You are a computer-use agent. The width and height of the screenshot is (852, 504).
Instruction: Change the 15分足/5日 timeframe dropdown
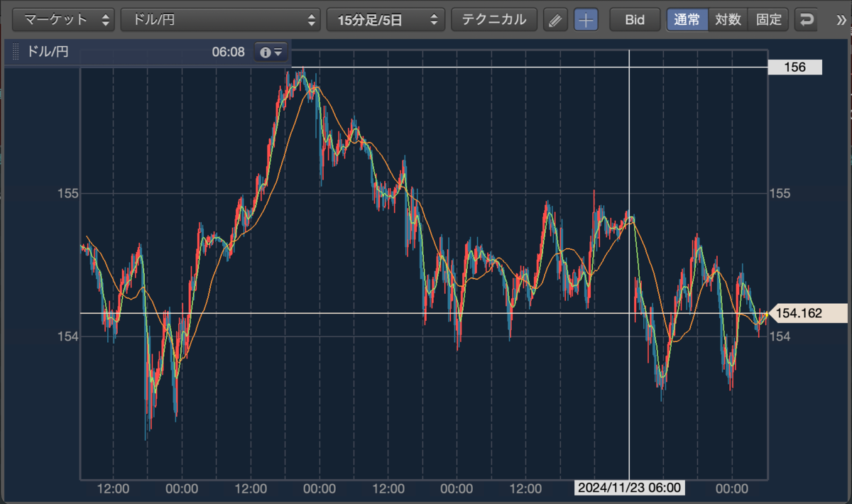[386, 20]
